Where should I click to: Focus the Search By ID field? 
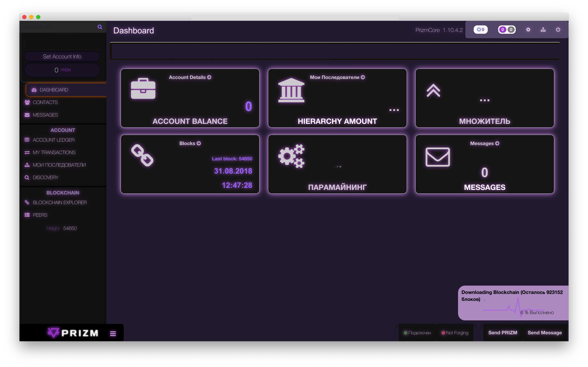click(59, 27)
